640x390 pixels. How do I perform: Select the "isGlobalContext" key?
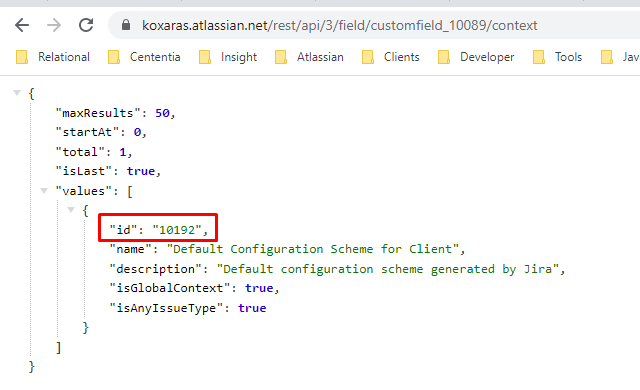170,288
